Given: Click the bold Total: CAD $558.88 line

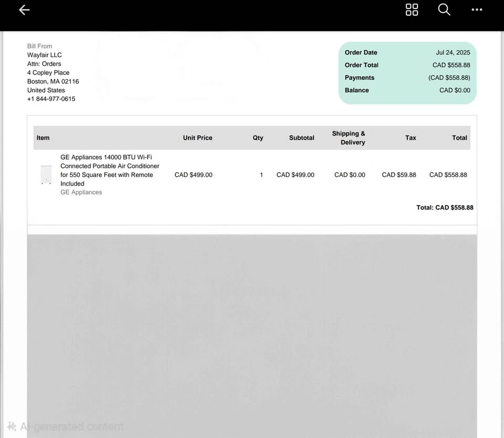Looking at the screenshot, I should [x=445, y=207].
